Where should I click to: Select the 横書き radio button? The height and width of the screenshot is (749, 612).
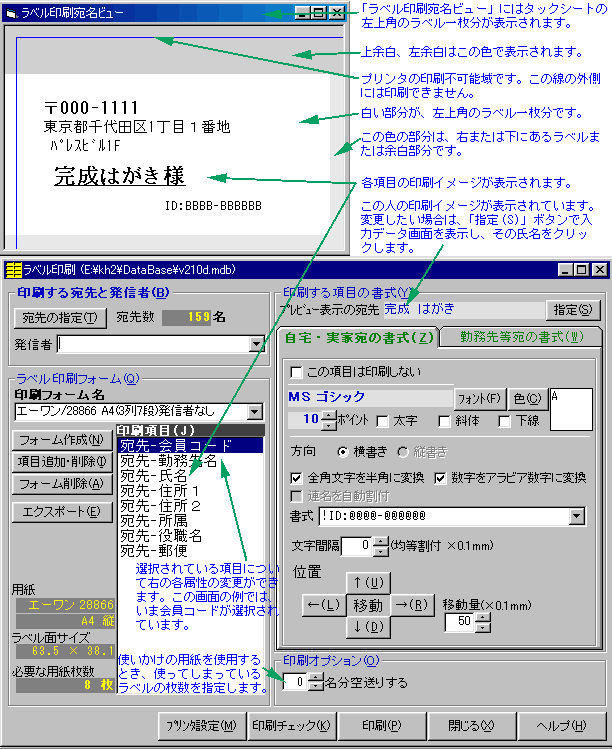pyautogui.click(x=344, y=451)
